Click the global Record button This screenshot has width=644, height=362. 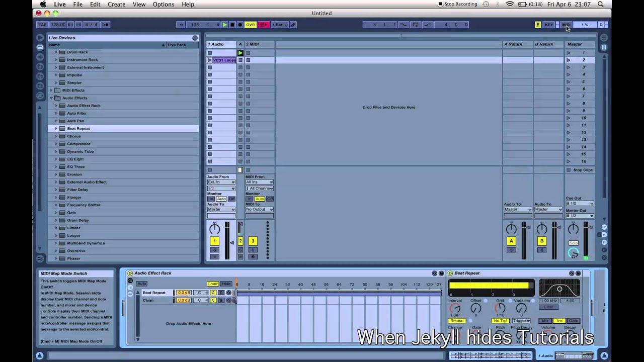click(240, 25)
